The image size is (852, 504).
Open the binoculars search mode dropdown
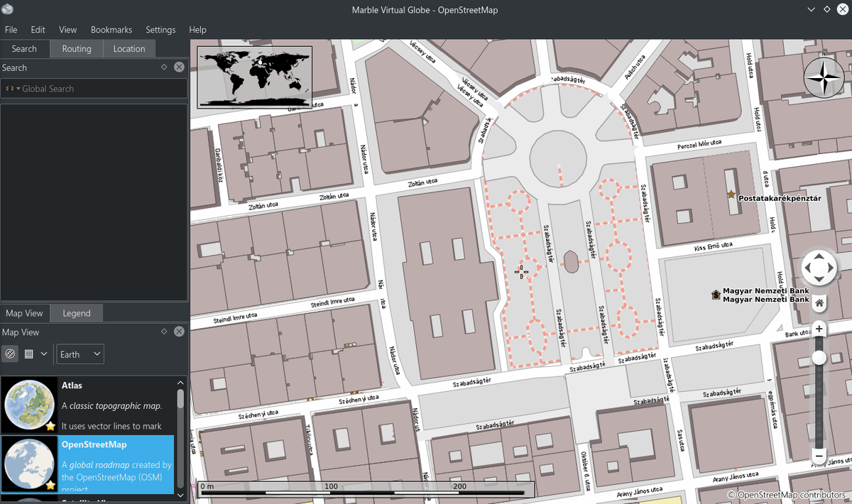click(x=12, y=89)
